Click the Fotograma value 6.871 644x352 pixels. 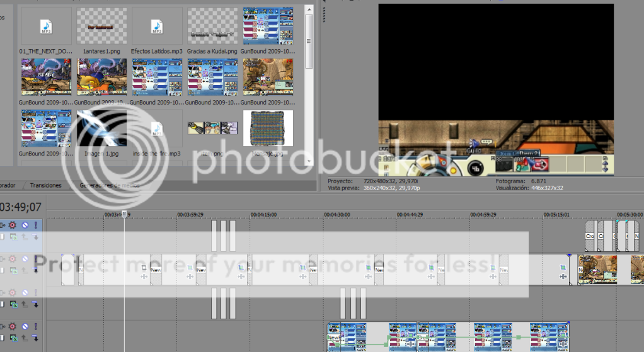point(538,181)
